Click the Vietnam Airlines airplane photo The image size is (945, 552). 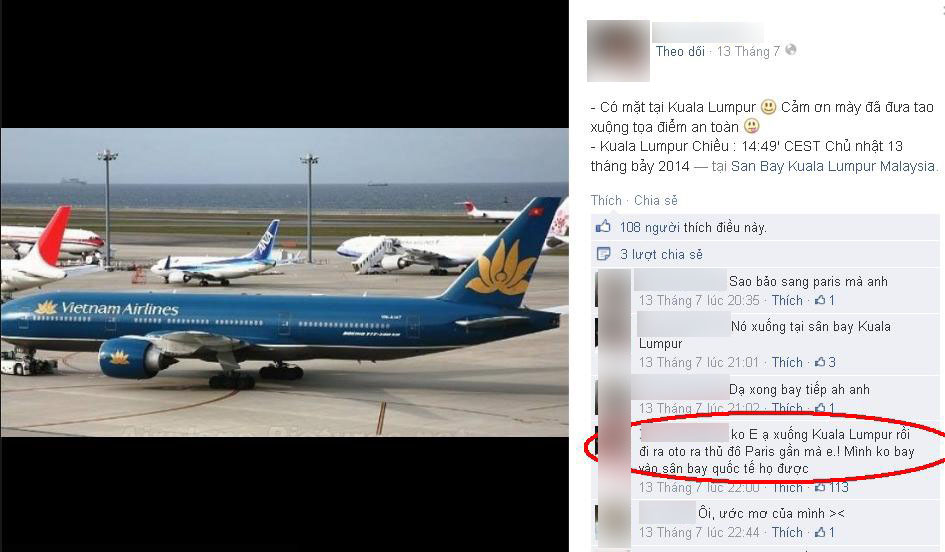tap(284, 282)
